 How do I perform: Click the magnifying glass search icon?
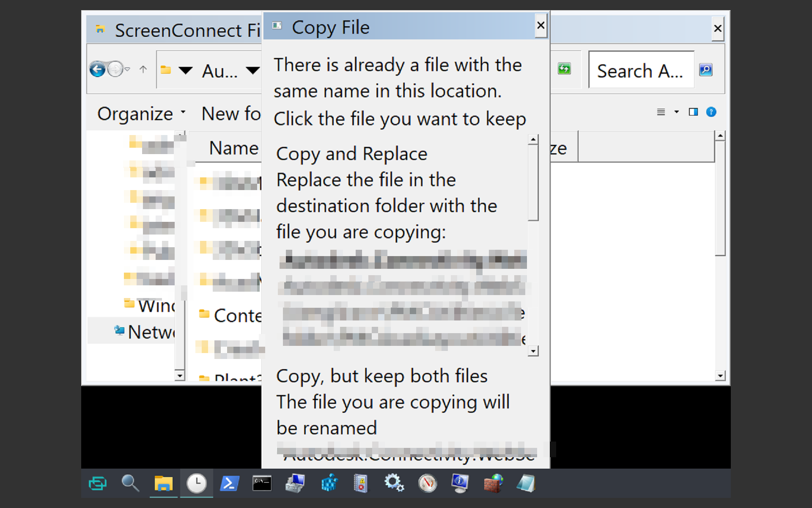click(x=130, y=483)
